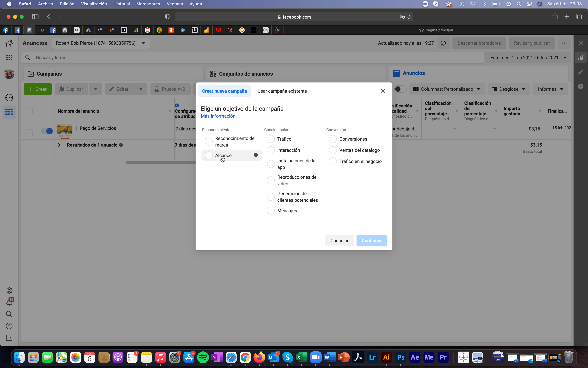This screenshot has height=368, width=588.
Task: Open Finder from the Dock
Action: [x=19, y=357]
